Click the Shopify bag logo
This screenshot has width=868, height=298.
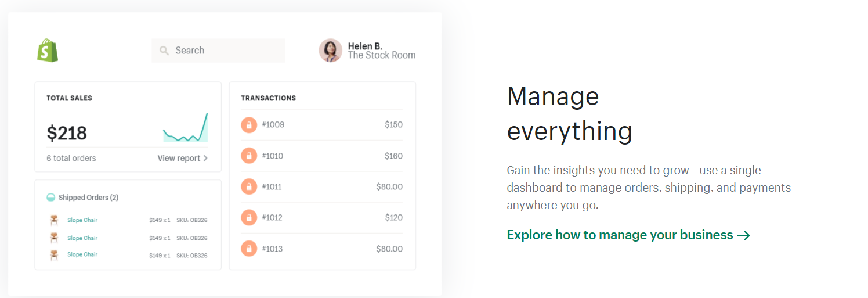coord(48,51)
